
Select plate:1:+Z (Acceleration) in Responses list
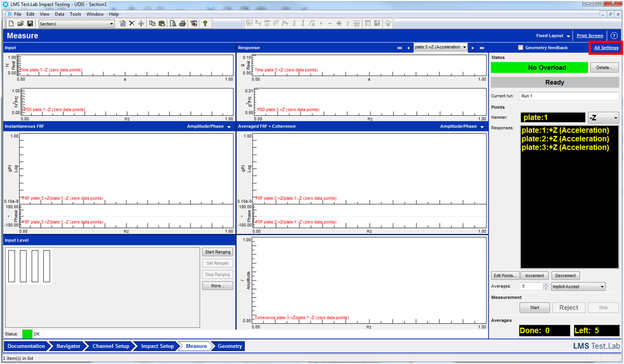pyautogui.click(x=565, y=130)
